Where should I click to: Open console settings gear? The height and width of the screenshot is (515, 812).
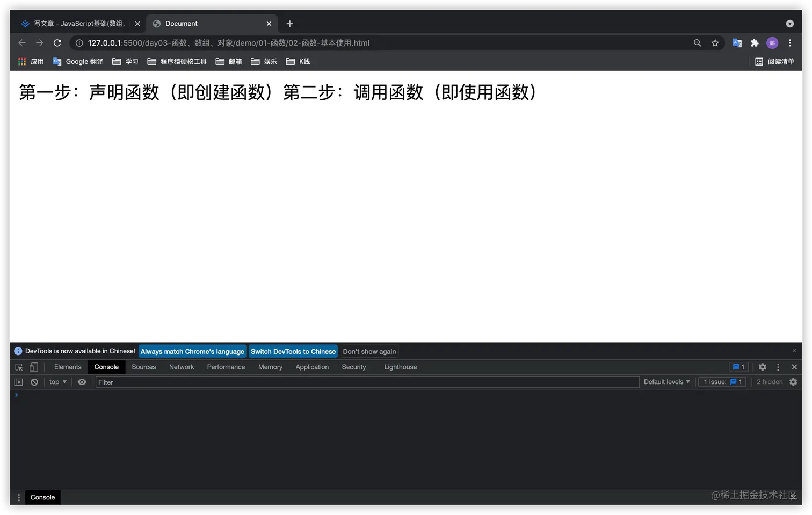tap(793, 382)
